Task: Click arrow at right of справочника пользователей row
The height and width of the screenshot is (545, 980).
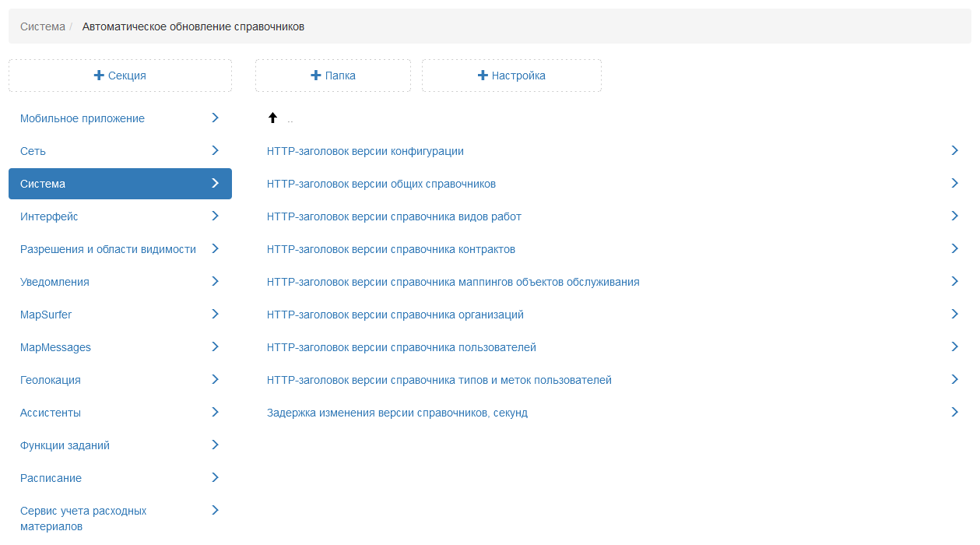Action: click(x=955, y=346)
